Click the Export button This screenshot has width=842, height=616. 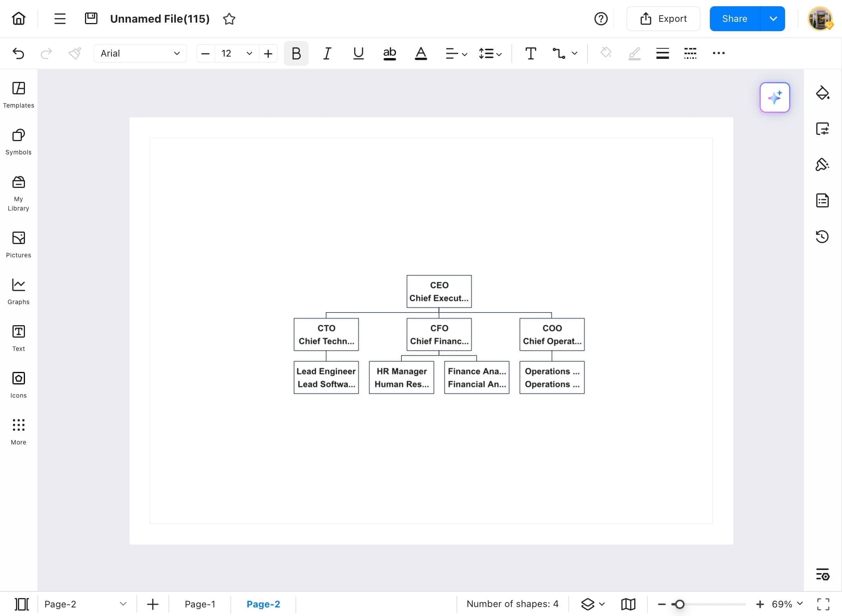point(663,18)
